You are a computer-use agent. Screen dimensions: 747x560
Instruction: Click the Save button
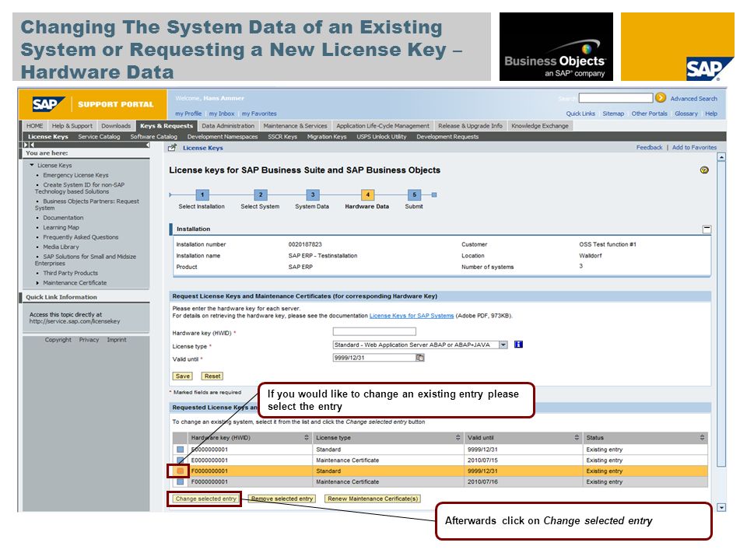coord(182,376)
